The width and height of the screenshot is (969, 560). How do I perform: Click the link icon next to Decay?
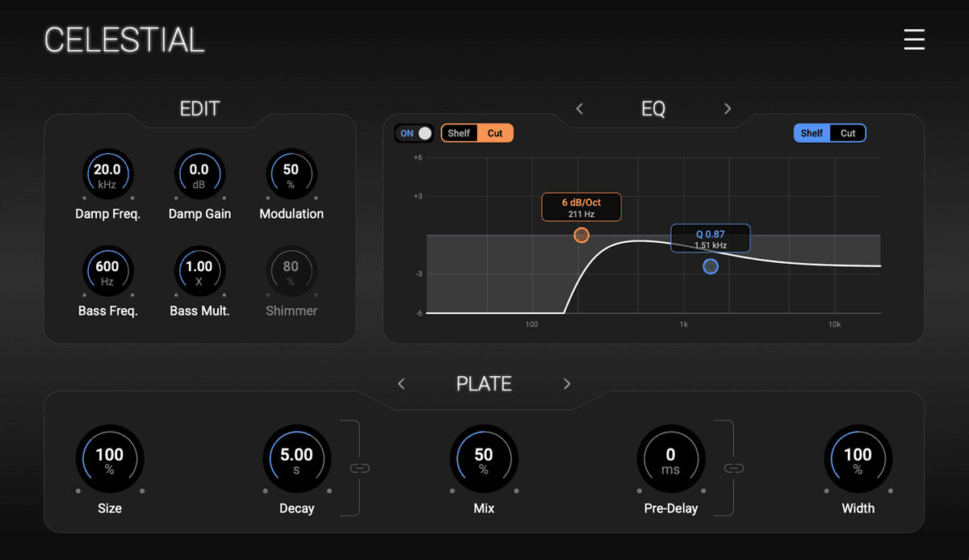point(359,468)
